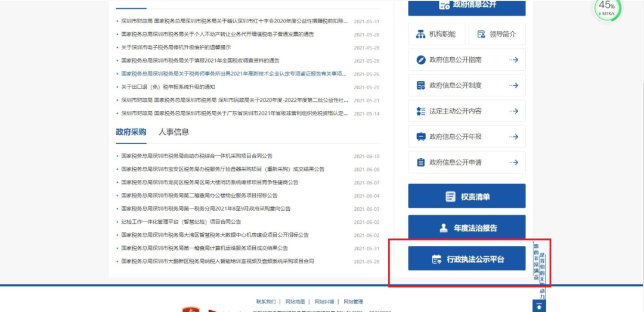The height and width of the screenshot is (312, 644).
Task: Click the document icon beside 政府信息公开制度
Action: 420,85
